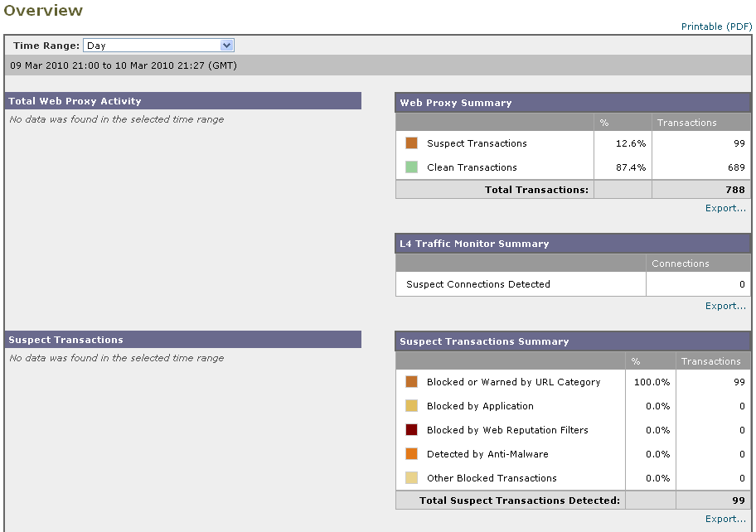This screenshot has width=756, height=532.
Task: Click the Overview page title
Action: [43, 11]
